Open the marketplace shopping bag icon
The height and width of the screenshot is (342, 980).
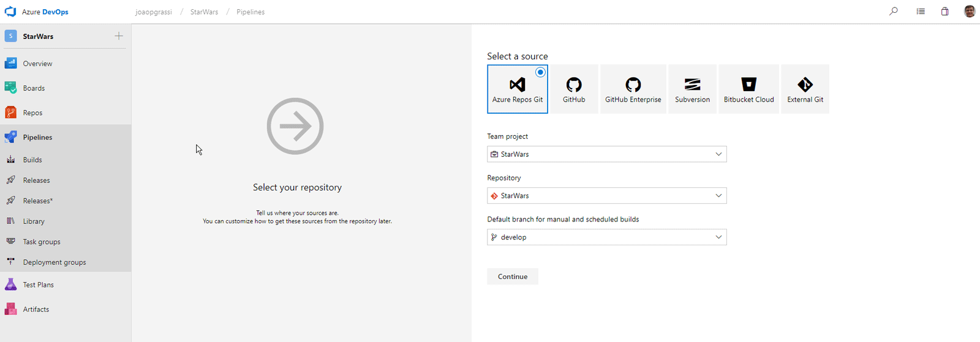tap(945, 11)
